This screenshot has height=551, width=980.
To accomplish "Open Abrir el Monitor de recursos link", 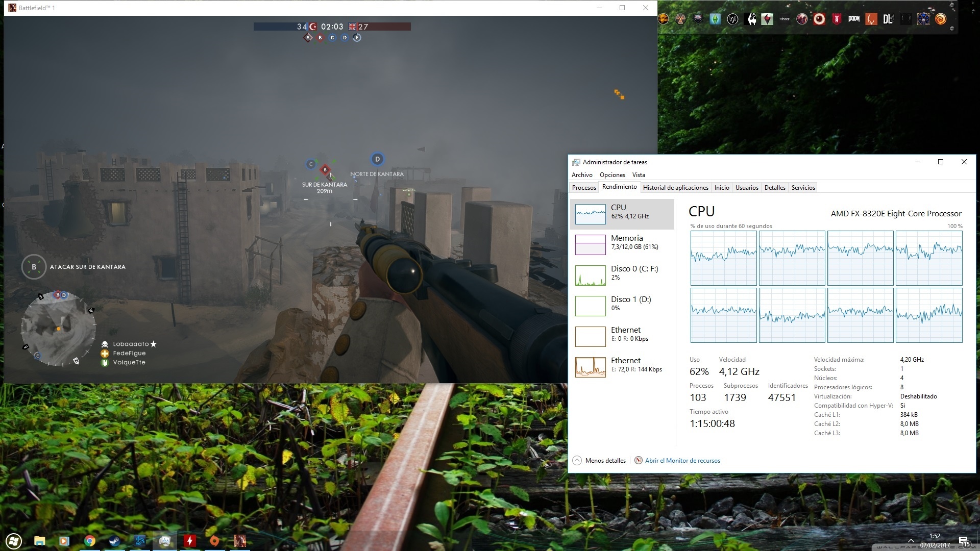I will coord(682,461).
